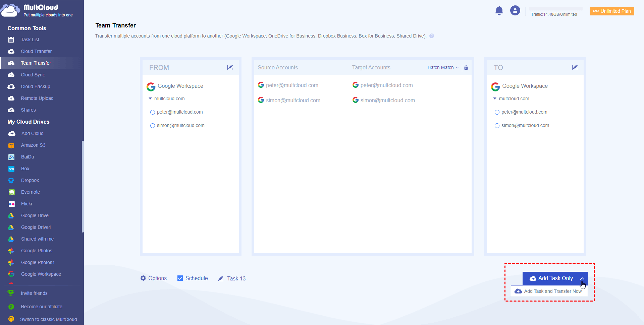
Task: Open the user account avatar icon
Action: coord(515,11)
